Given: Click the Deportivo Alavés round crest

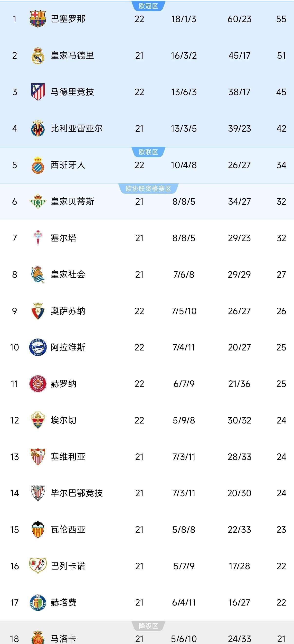Looking at the screenshot, I should coord(38,347).
